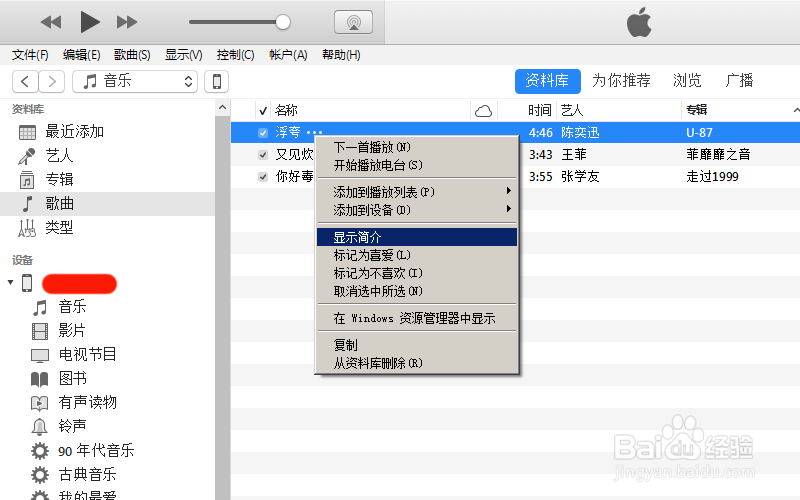Screen dimensions: 800x500
Task: Expand 添加到设备 submenu
Action: point(417,210)
